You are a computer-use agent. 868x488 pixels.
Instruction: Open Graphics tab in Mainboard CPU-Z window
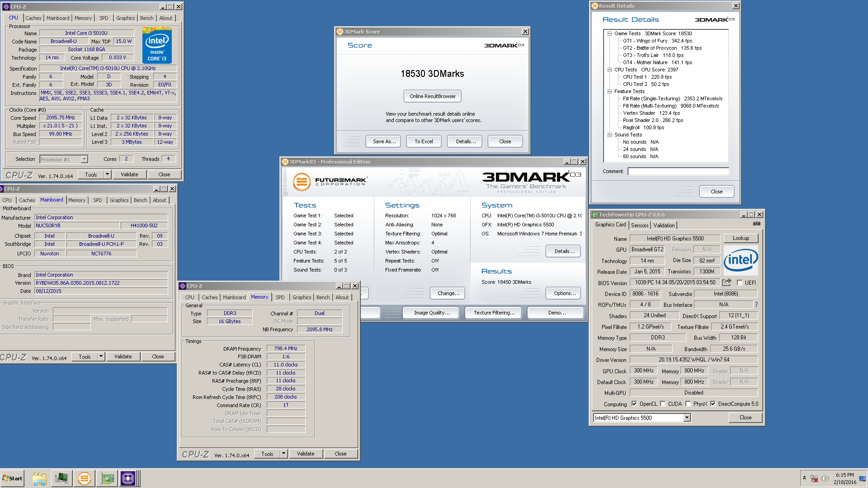[x=119, y=200]
